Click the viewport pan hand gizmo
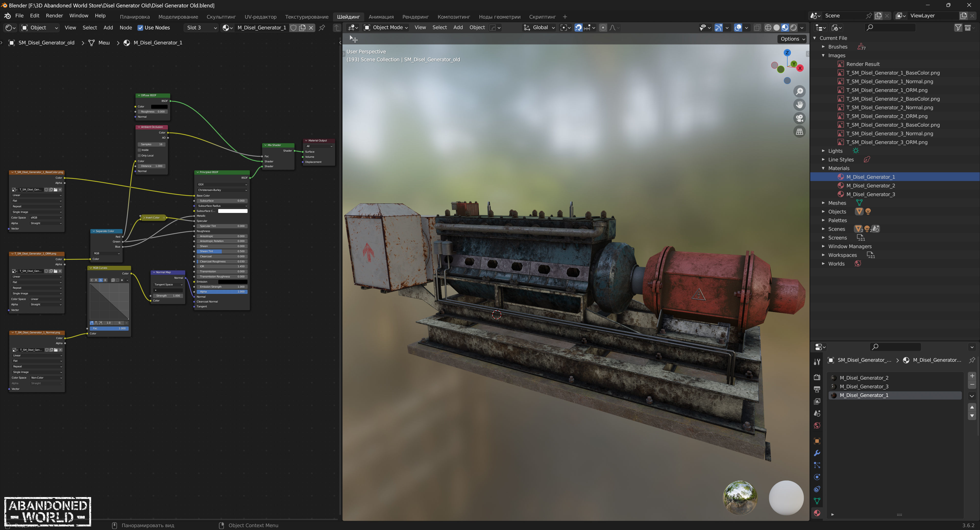This screenshot has height=530, width=980. point(800,105)
